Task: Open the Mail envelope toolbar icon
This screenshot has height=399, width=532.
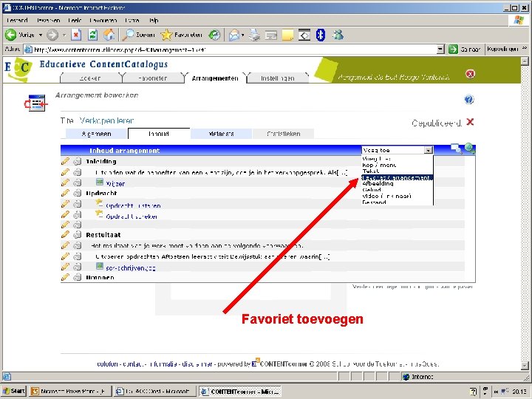Action: point(234,35)
